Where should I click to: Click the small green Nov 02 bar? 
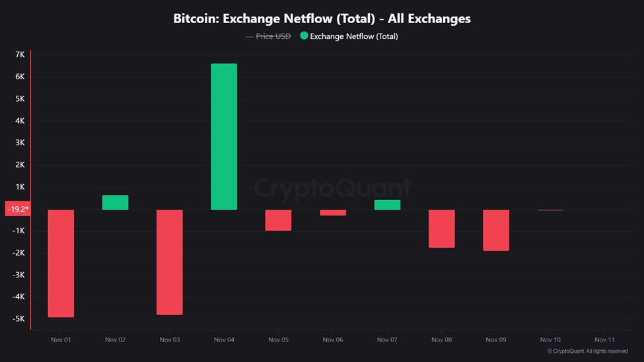116,203
